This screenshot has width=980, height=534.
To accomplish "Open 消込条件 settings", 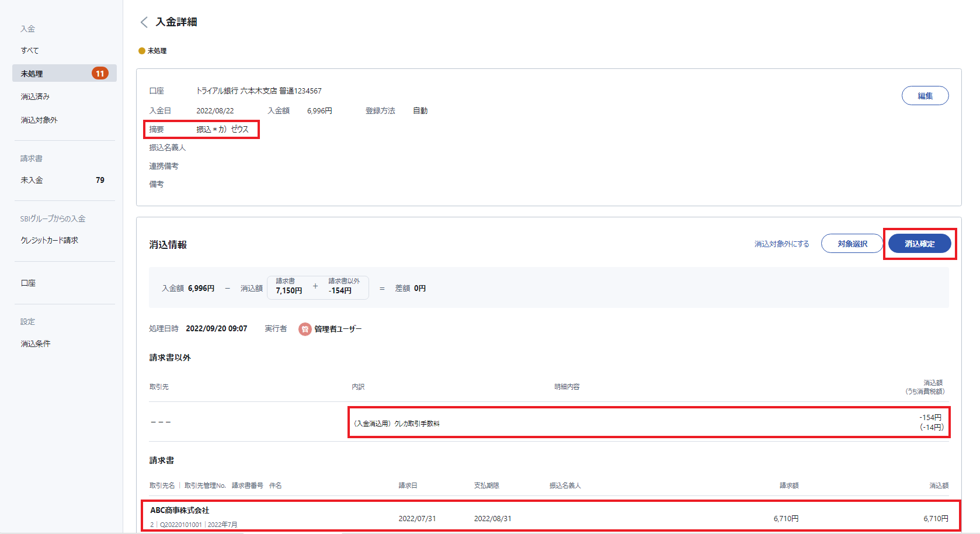I will coord(36,344).
